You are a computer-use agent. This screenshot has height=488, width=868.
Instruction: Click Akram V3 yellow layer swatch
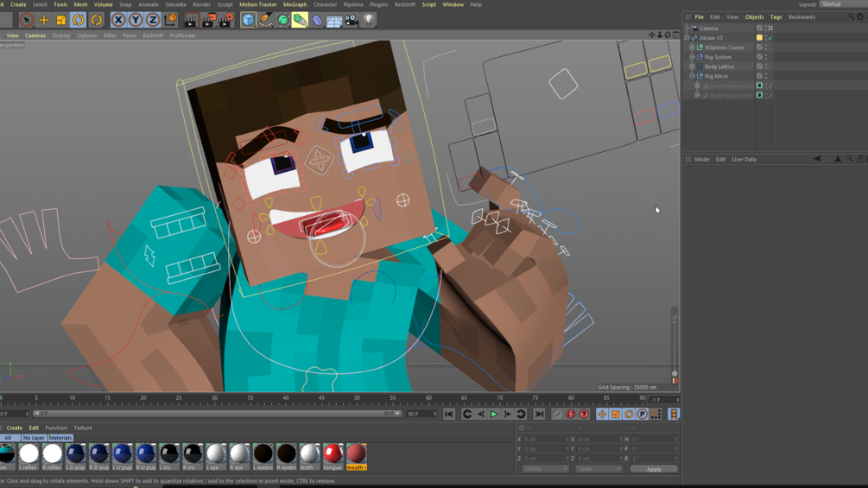tap(759, 38)
